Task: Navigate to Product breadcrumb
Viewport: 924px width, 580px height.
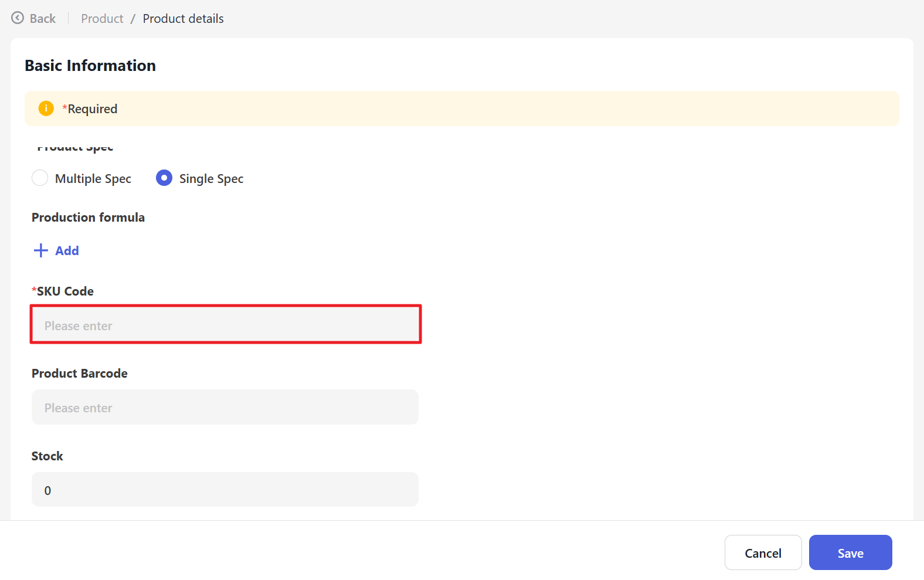Action: [x=102, y=19]
